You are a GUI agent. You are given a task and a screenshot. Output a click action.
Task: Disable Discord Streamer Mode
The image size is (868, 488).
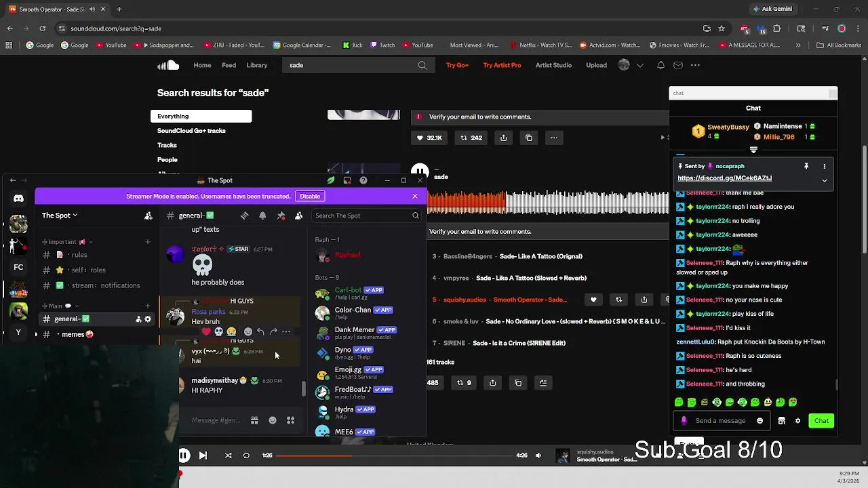(310, 197)
